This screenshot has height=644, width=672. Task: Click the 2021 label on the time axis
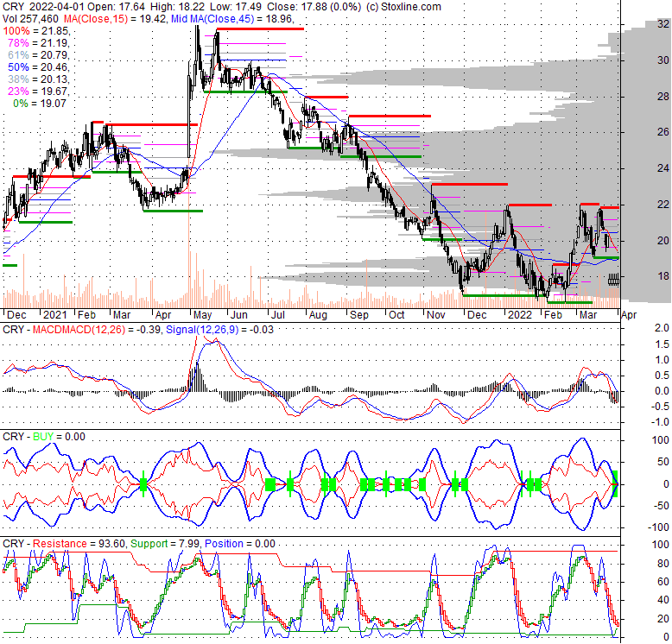point(55,315)
